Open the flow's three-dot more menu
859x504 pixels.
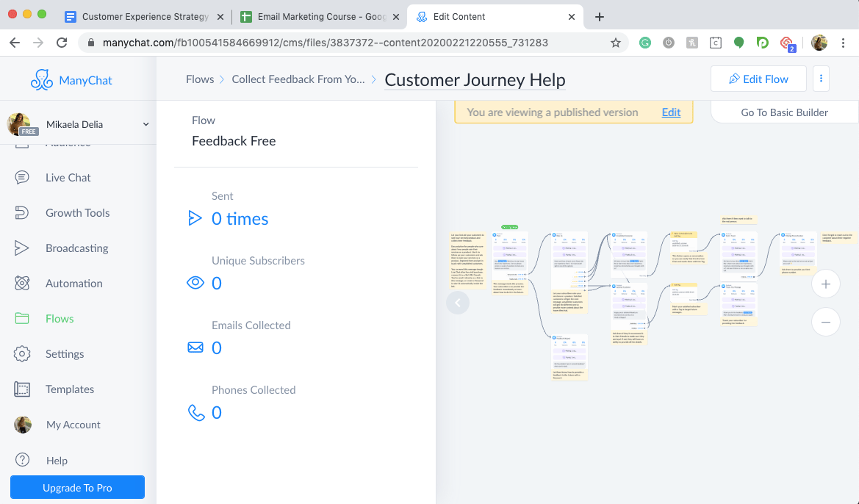[x=821, y=79]
